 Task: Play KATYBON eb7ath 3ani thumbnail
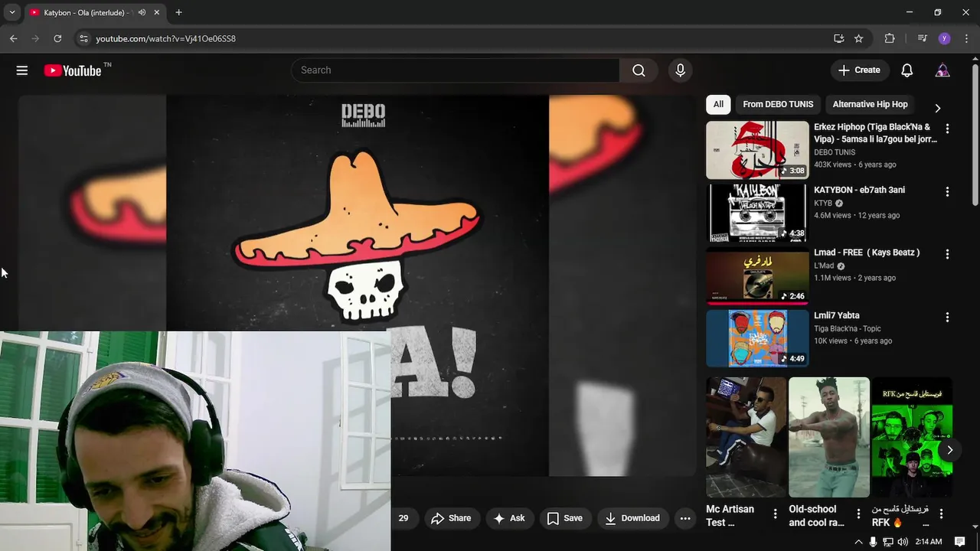click(757, 213)
